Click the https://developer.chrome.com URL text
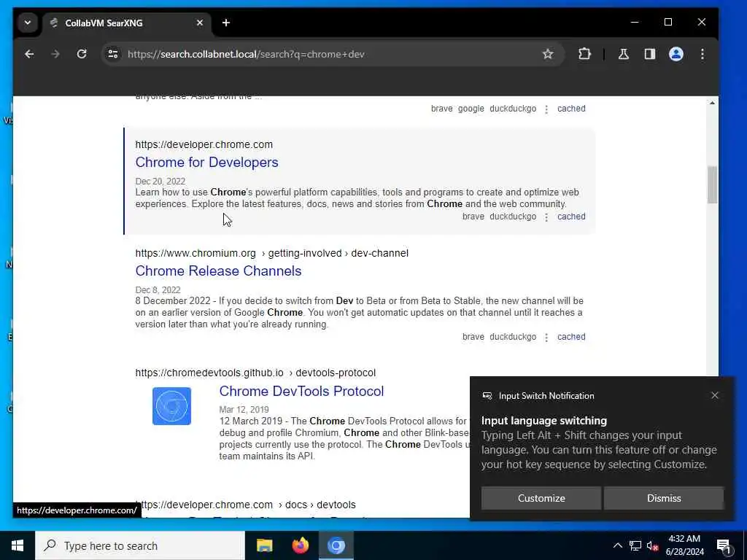 coord(204,144)
